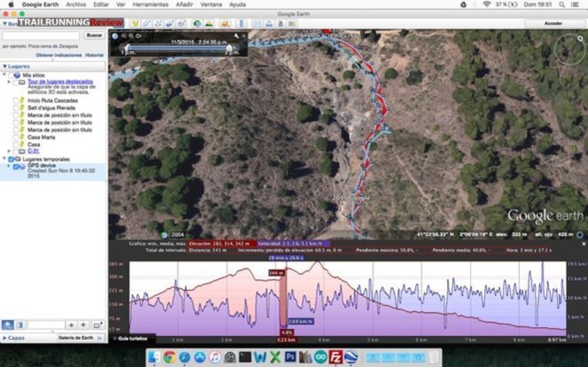Collapse the Lugares panel
588x367 pixels.
coord(5,66)
